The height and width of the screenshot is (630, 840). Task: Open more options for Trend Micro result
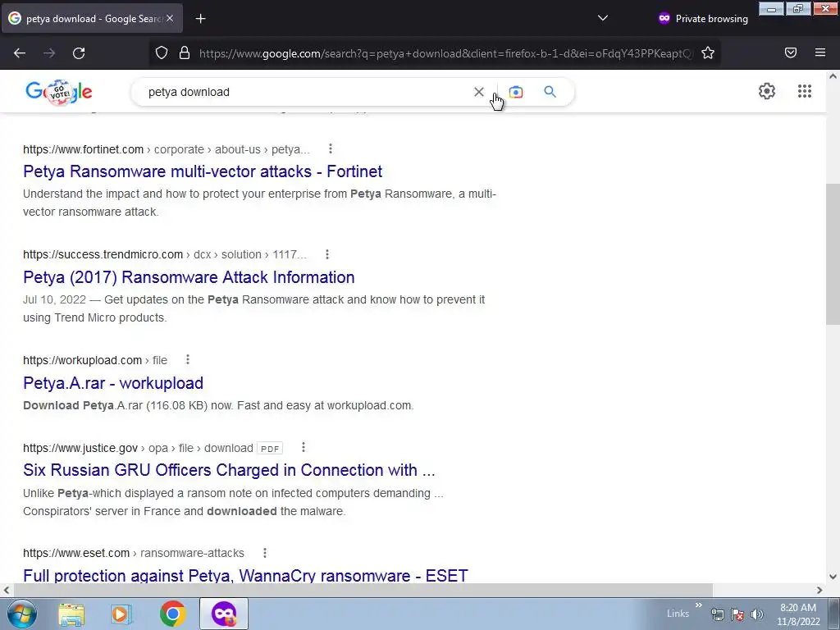[x=327, y=254]
